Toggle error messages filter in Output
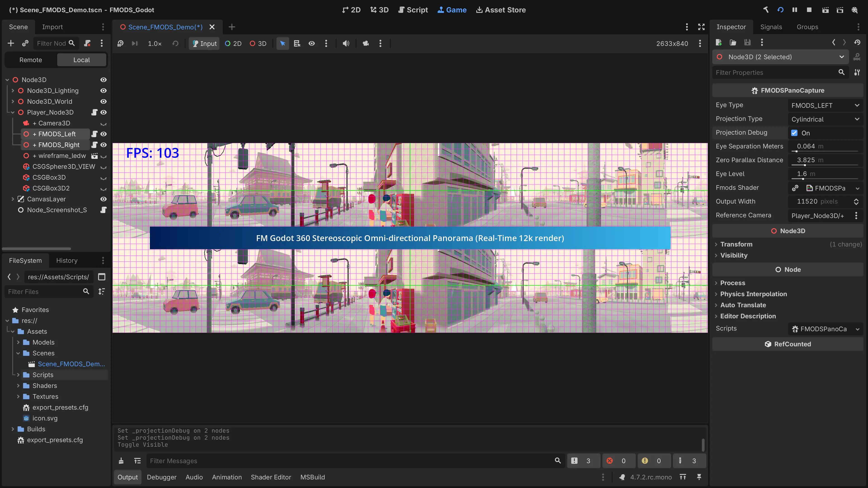 (619, 461)
